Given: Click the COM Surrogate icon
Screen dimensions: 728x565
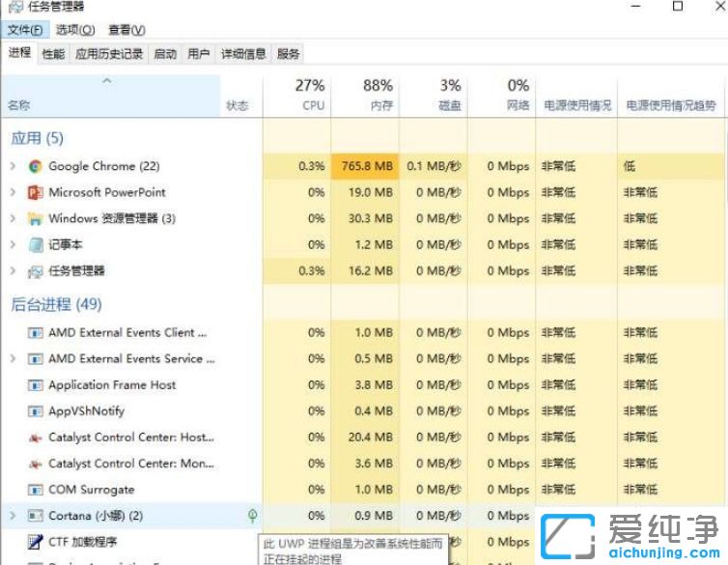Looking at the screenshot, I should click(36, 490).
